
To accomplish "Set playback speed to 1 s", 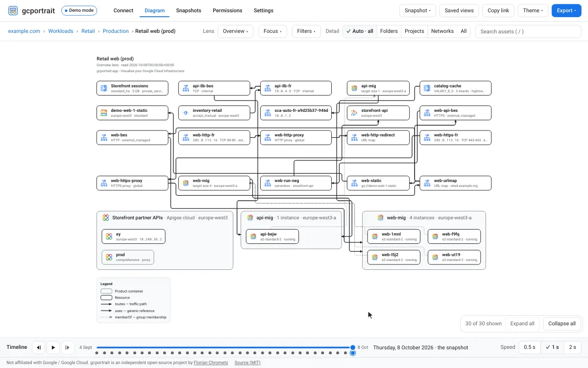I will [x=552, y=347].
